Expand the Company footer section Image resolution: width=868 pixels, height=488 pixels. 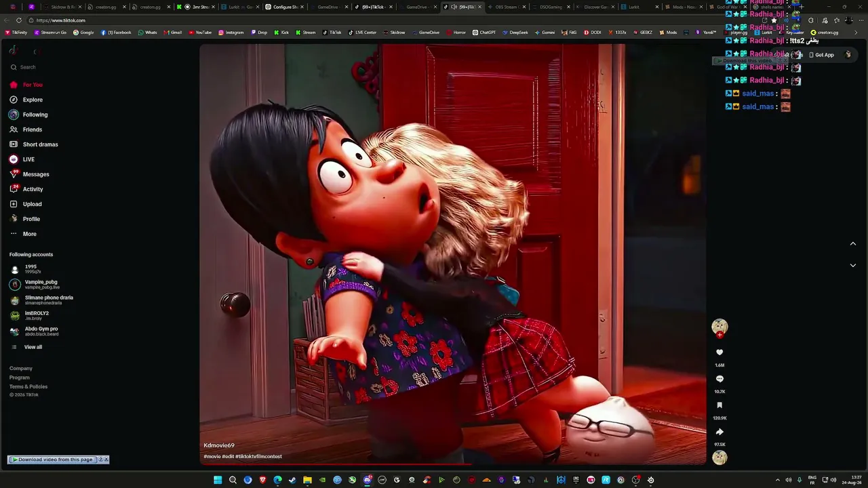[x=21, y=369]
